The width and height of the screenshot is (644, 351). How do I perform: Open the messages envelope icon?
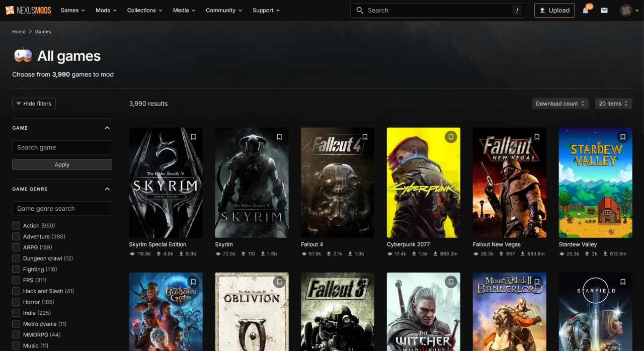click(604, 10)
